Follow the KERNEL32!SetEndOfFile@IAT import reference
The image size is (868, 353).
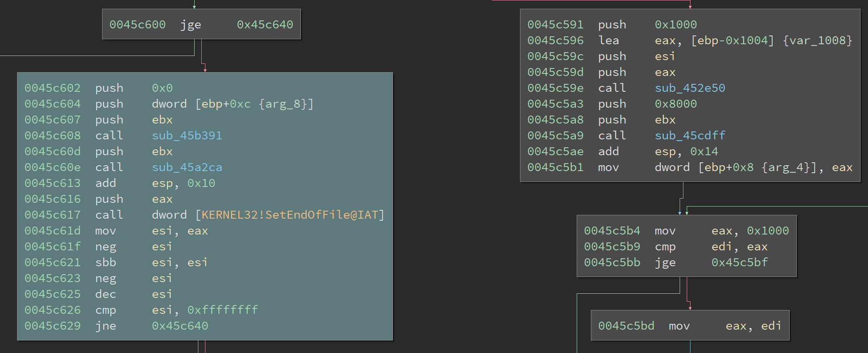pos(290,215)
